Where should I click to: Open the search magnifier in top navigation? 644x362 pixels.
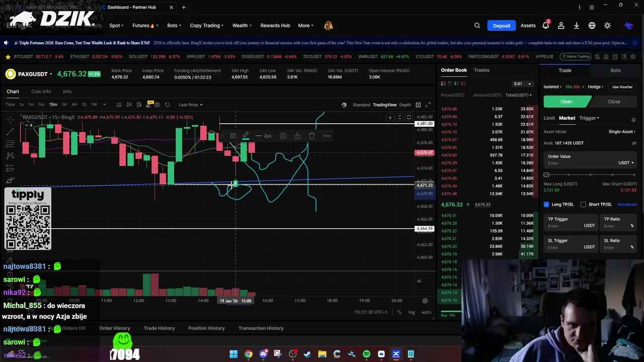click(x=477, y=26)
